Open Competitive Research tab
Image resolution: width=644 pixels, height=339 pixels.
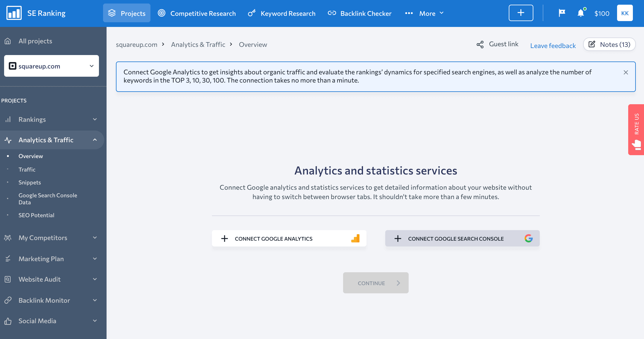pos(197,13)
